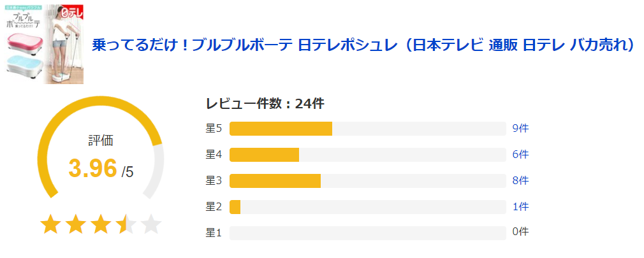Click the first gold star icon
Viewport: 644px width, 258px height.
(50, 224)
